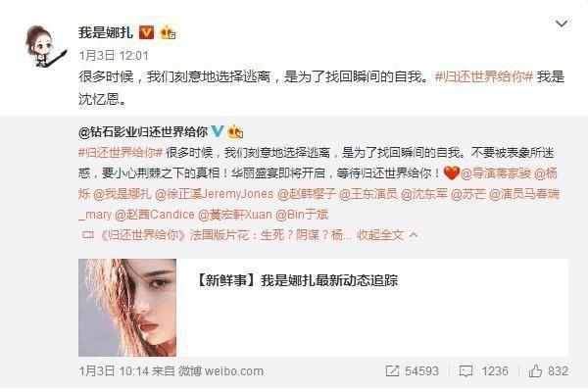This screenshot has height=392, width=588.
Task: Open the @钻石影业归还世界给你 account link
Action: [x=143, y=132]
